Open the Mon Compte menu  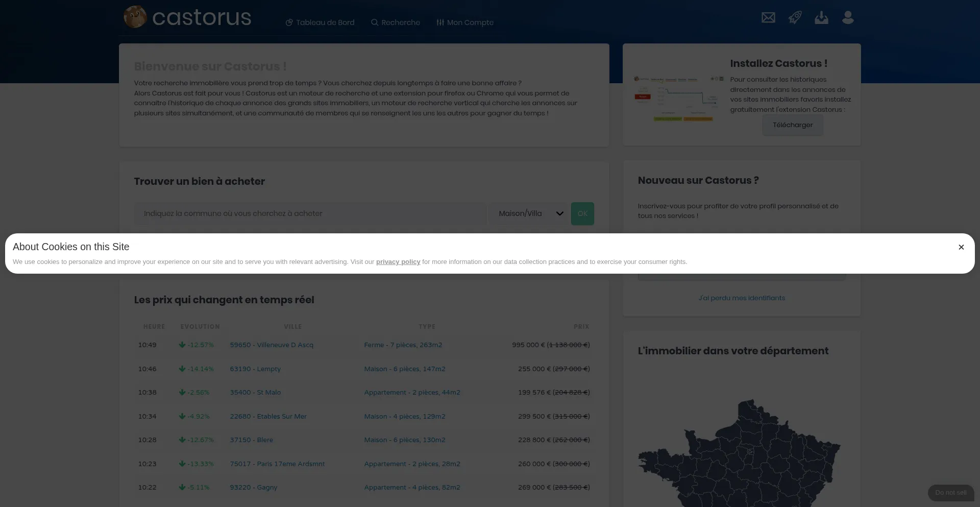pyautogui.click(x=465, y=22)
